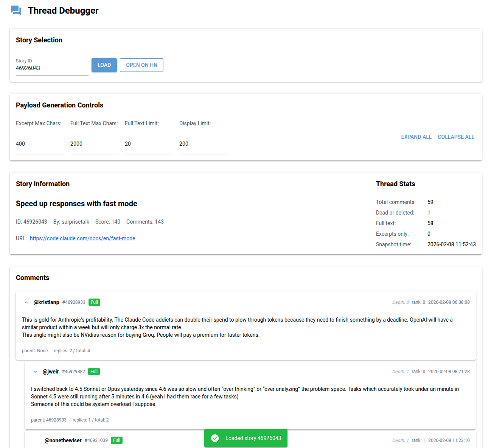Screen dimensions: 494x448
Task: Click the Full badge on jweir's comment
Action: pyautogui.click(x=94, y=371)
